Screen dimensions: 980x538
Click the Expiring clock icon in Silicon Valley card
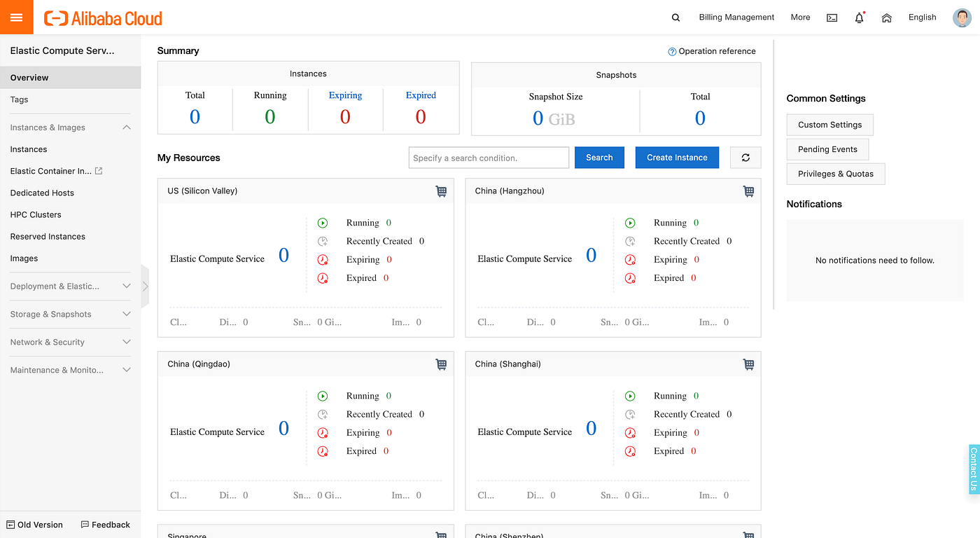click(323, 259)
